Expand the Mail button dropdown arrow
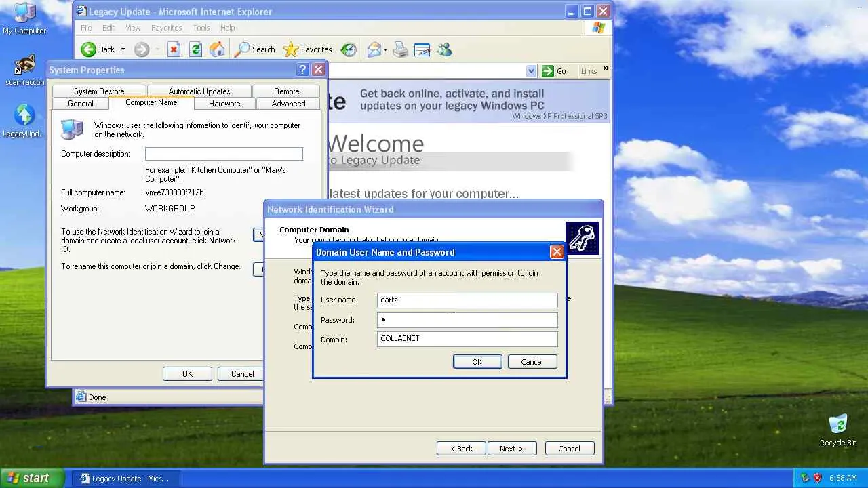 pyautogui.click(x=385, y=49)
